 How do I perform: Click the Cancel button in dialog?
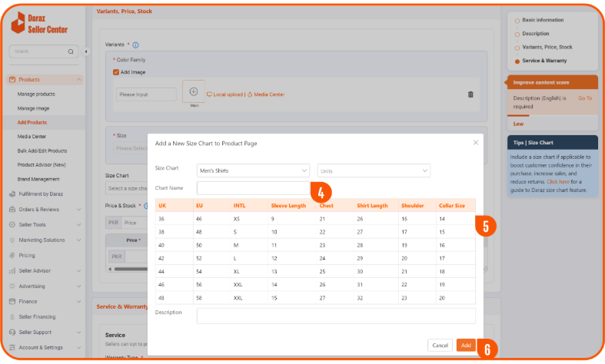[x=439, y=346]
